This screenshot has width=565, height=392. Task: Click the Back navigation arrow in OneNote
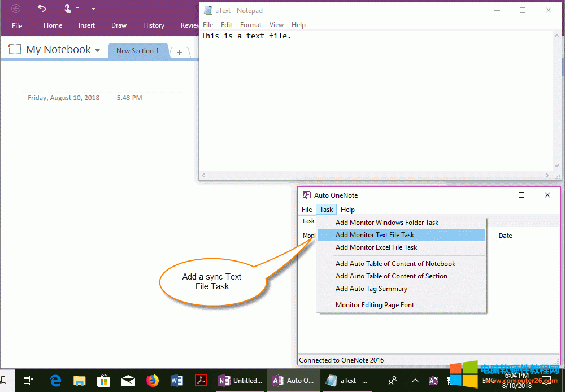click(x=15, y=8)
